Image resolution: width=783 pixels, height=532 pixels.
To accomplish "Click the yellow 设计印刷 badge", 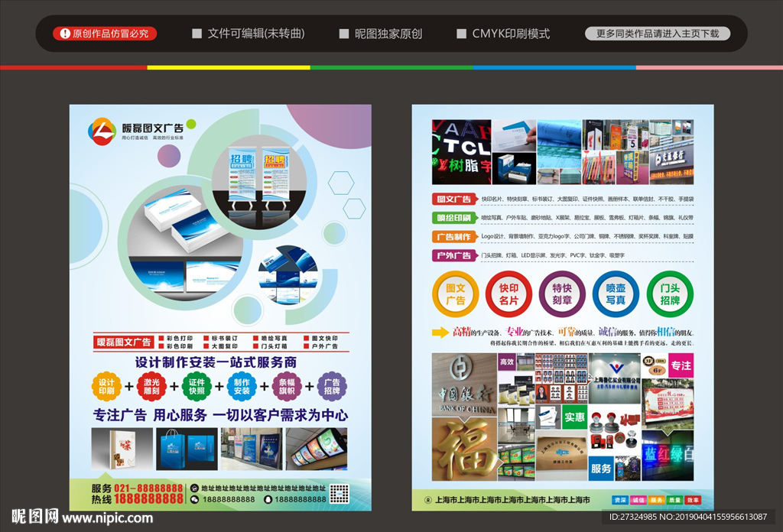I will coord(106,386).
